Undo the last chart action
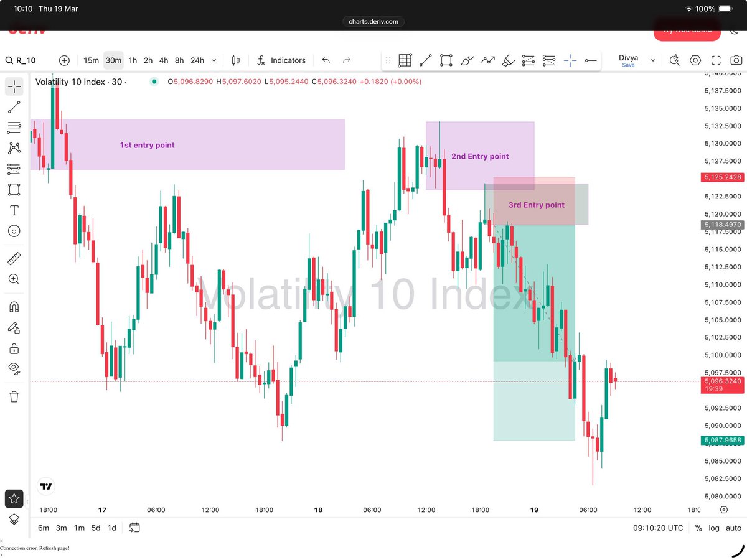747x560 pixels. point(326,60)
